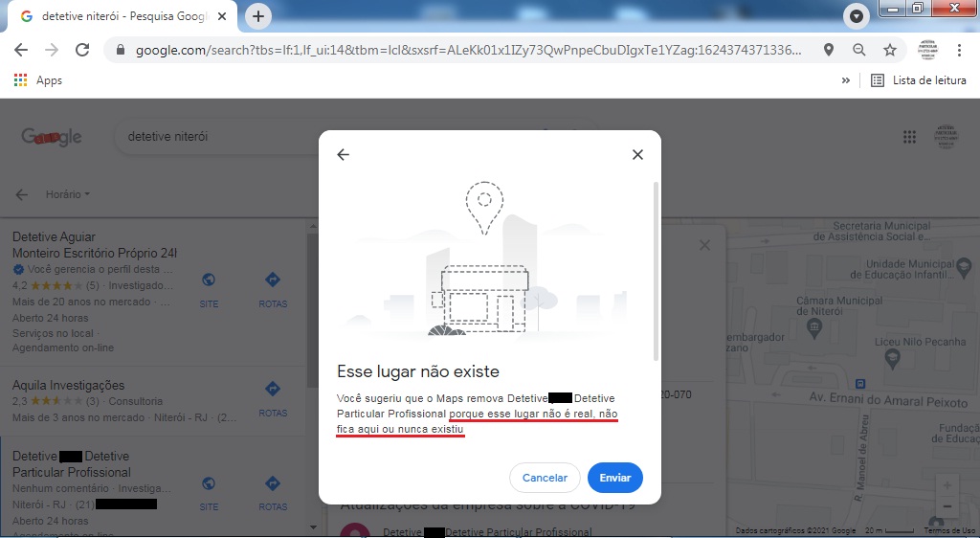980x538 pixels.
Task: Open the SITE link for Detetive Particular Profissional
Action: [209, 494]
